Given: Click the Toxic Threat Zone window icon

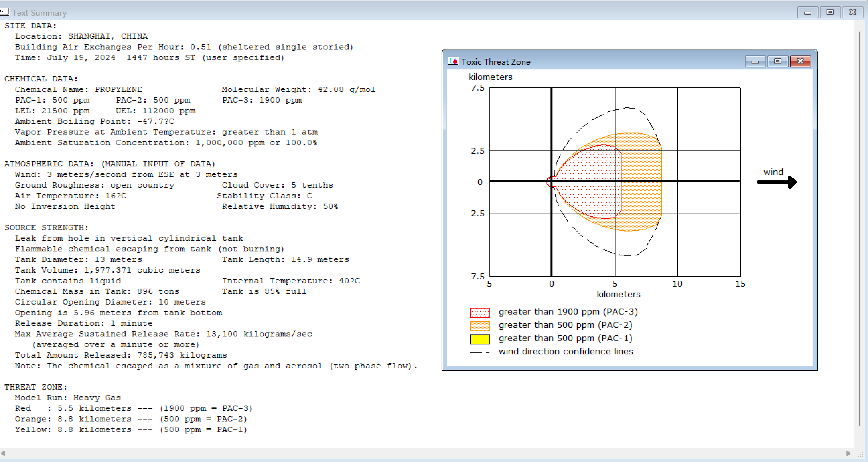Looking at the screenshot, I should click(453, 61).
